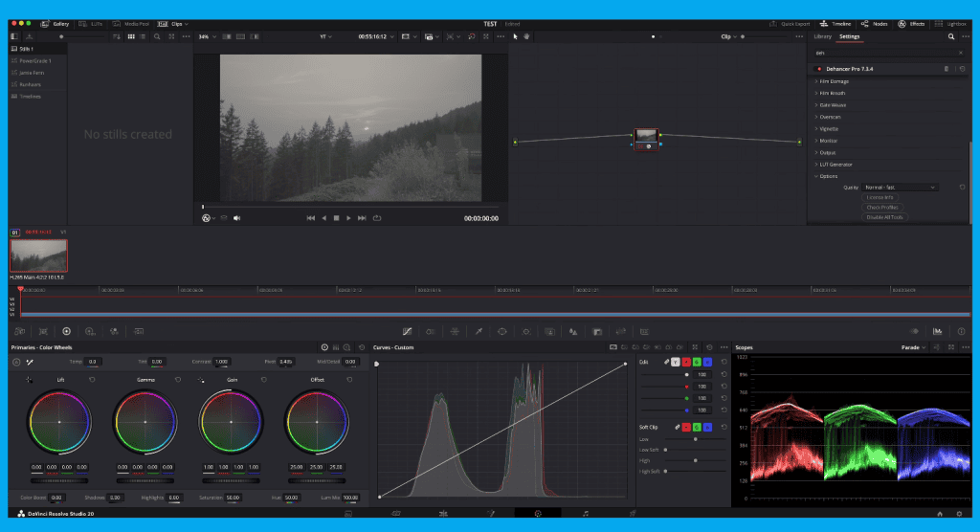Switch to the Library tab
This screenshot has width=980, height=532.
822,36
